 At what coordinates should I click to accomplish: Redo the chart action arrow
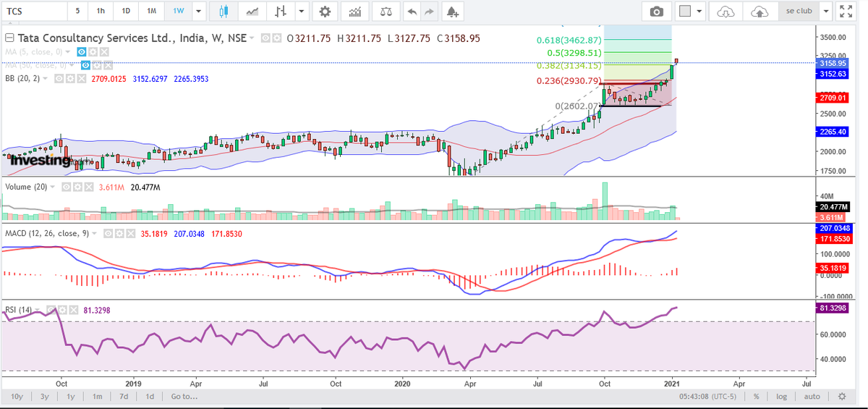(x=430, y=12)
